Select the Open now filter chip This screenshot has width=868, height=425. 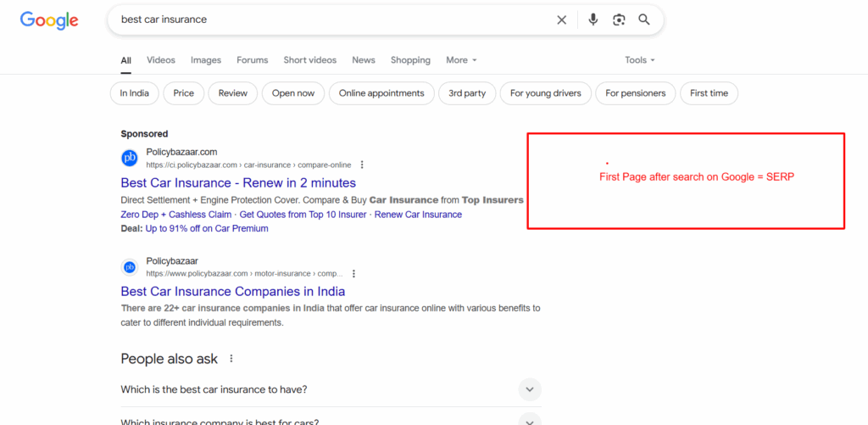pyautogui.click(x=292, y=93)
